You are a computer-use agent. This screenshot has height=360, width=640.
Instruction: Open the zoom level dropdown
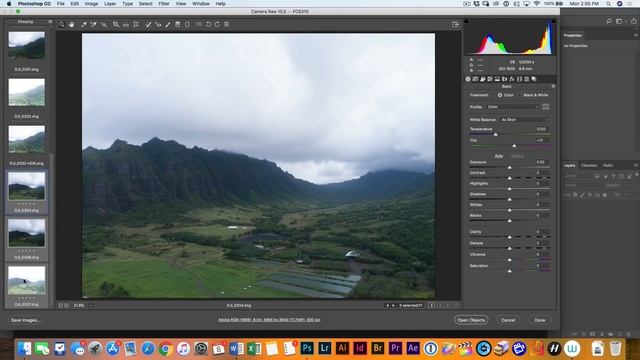click(91, 305)
